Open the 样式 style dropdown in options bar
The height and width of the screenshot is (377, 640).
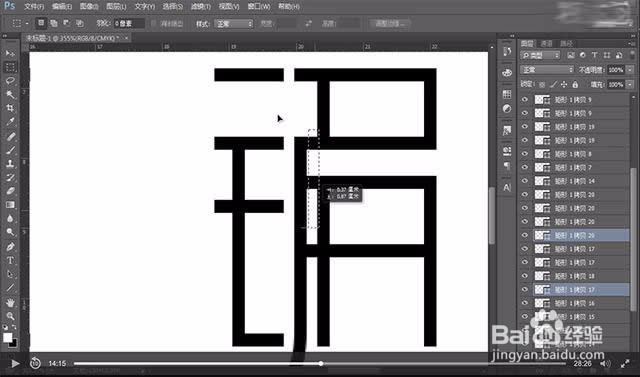[x=234, y=24]
